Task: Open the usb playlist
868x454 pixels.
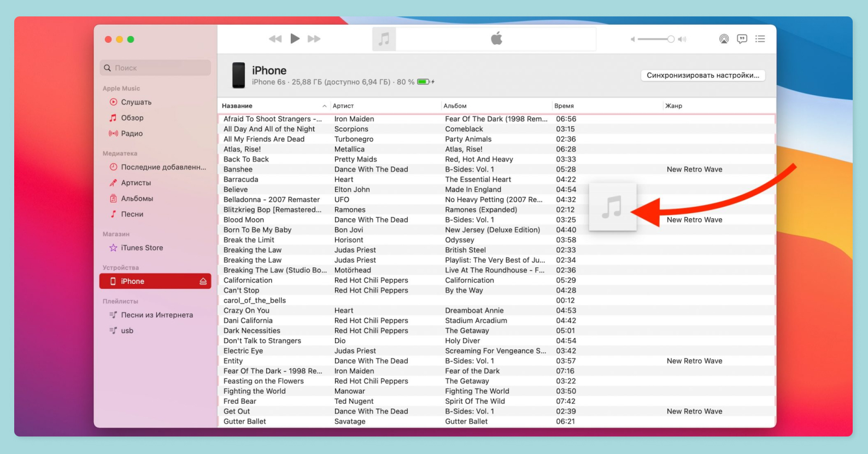Action: click(127, 331)
